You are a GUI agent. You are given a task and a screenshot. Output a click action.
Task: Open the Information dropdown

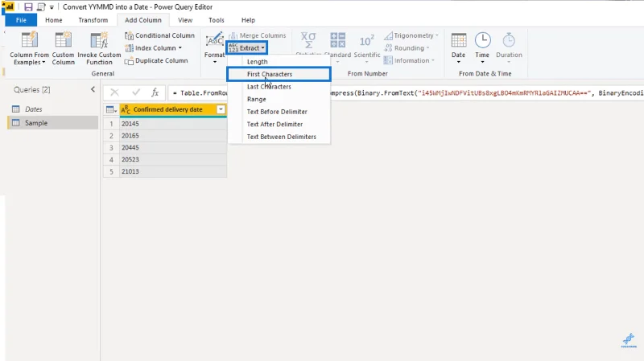click(409, 61)
